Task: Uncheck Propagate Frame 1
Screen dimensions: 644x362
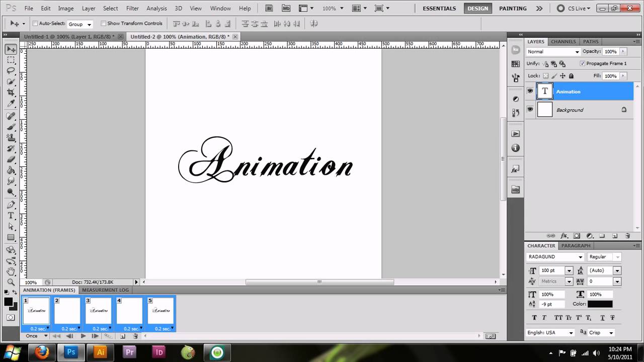Action: point(582,64)
